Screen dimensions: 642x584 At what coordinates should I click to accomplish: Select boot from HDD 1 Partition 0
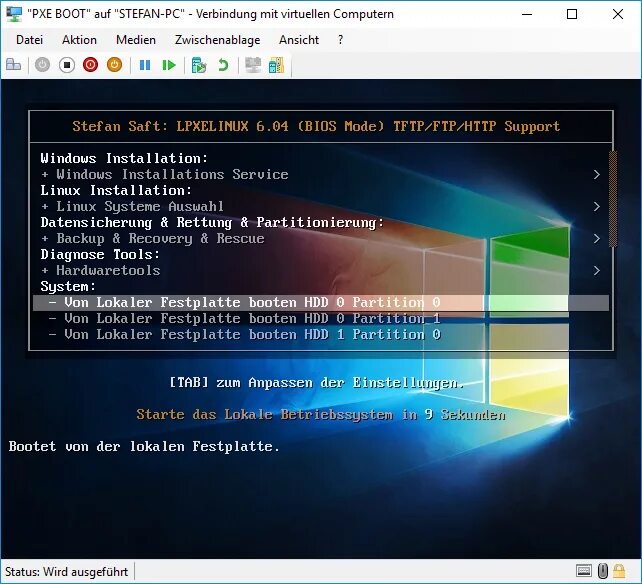click(320, 335)
